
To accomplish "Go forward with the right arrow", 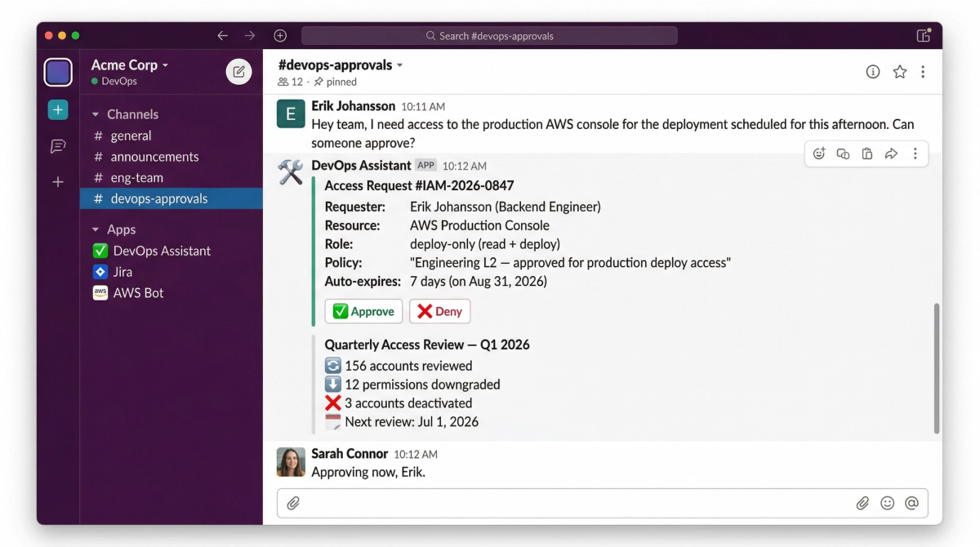I will [x=250, y=36].
